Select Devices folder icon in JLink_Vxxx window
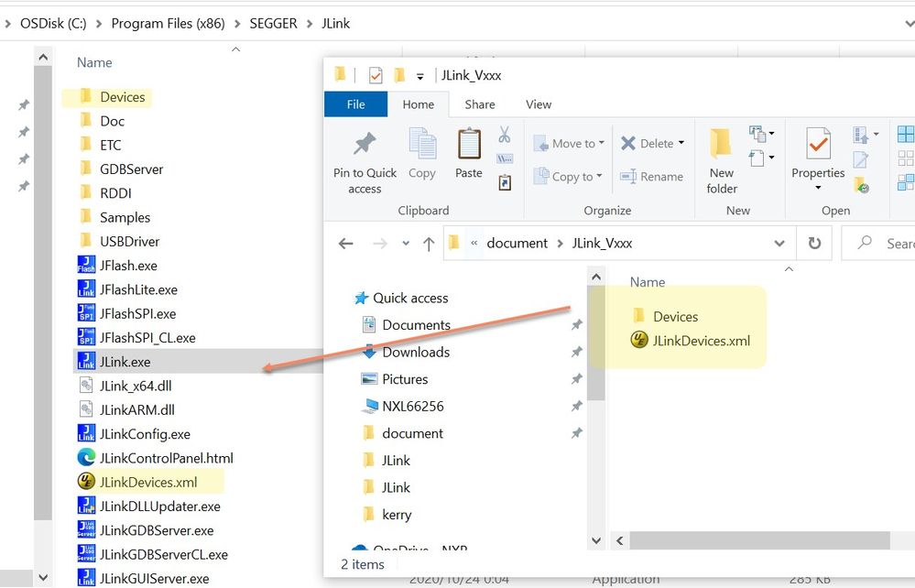 coord(639,316)
